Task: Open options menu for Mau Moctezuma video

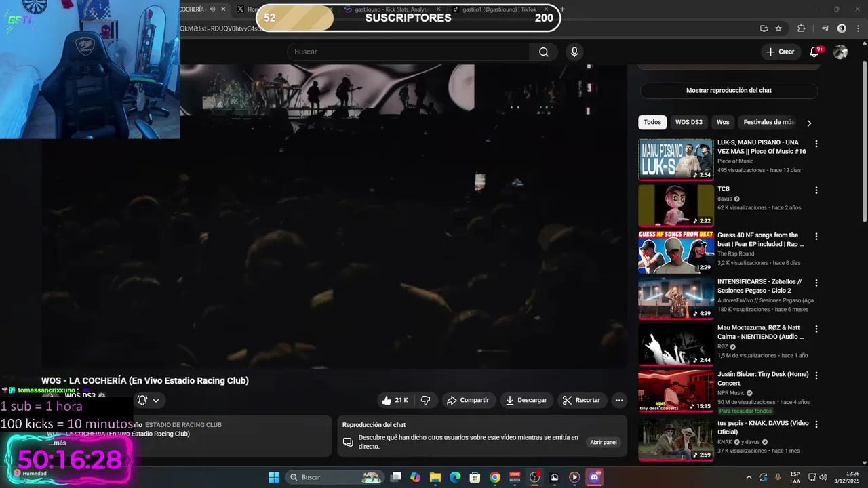Action: (x=816, y=329)
